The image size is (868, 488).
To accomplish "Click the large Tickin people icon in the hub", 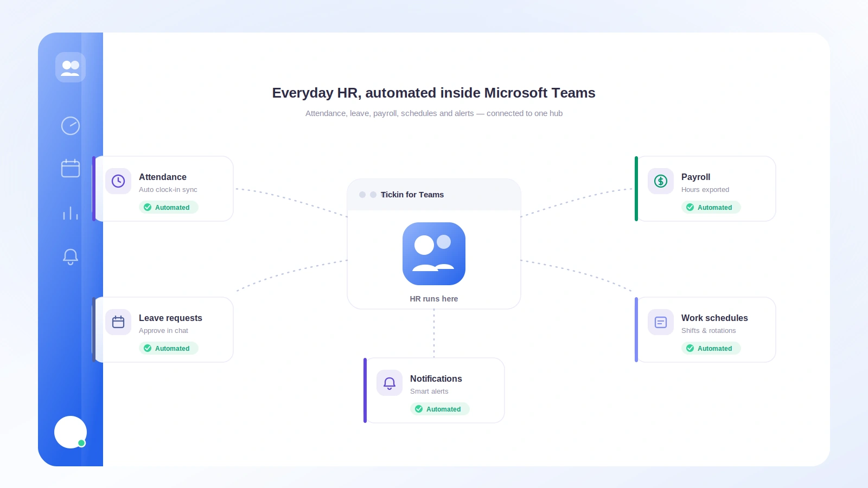I will pyautogui.click(x=434, y=254).
